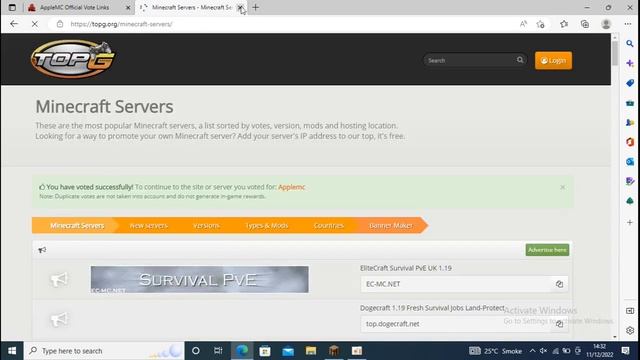
Task: Click the Advertise here button
Action: click(547, 250)
